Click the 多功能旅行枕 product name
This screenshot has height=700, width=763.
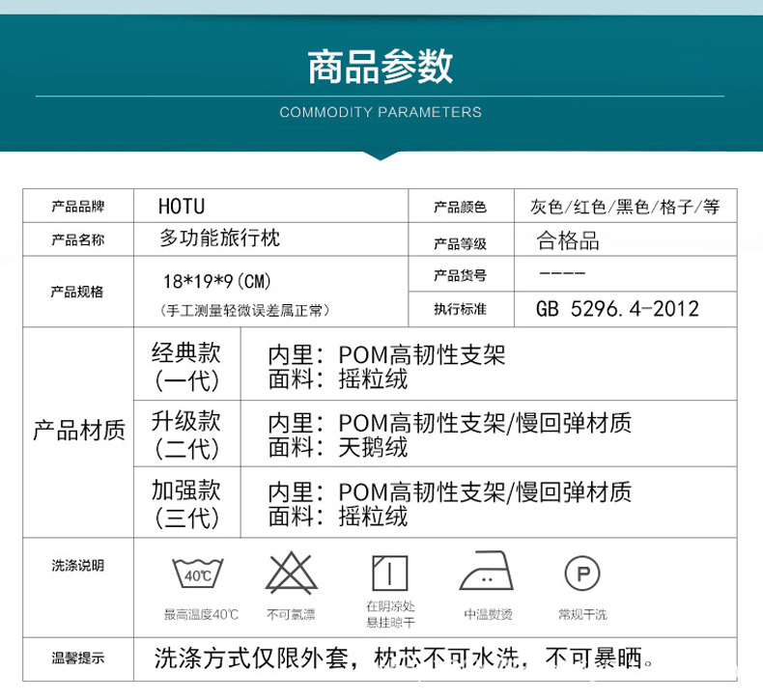coord(220,238)
